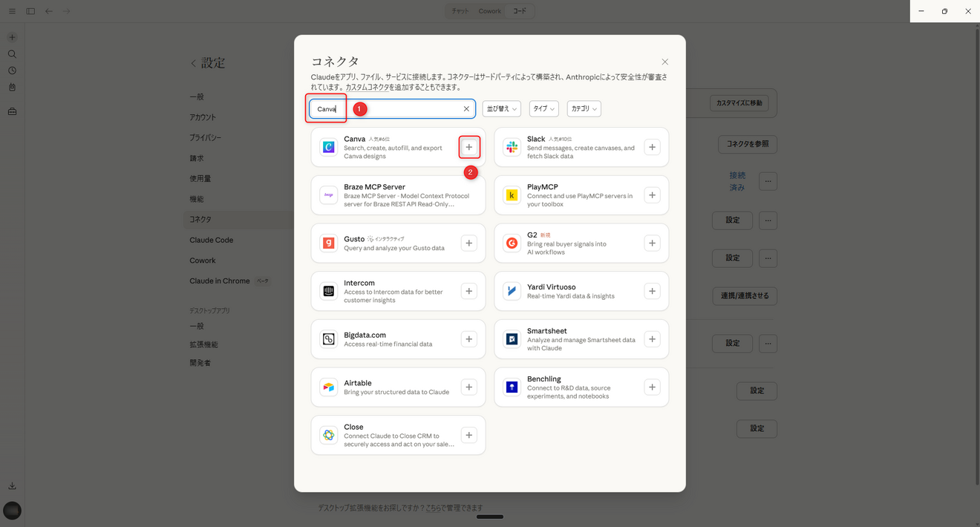This screenshot has width=980, height=527.
Task: Start a new chat with plus icon
Action: [x=12, y=37]
